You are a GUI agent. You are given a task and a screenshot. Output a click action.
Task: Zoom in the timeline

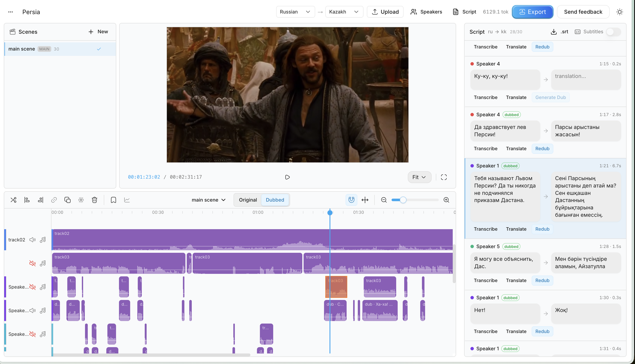pyautogui.click(x=446, y=200)
